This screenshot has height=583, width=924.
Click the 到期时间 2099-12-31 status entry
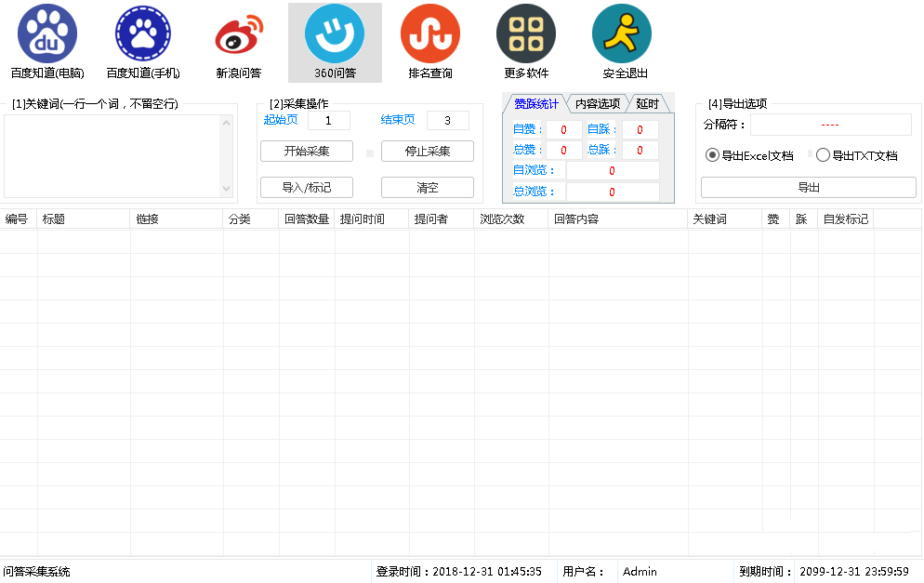tap(824, 572)
